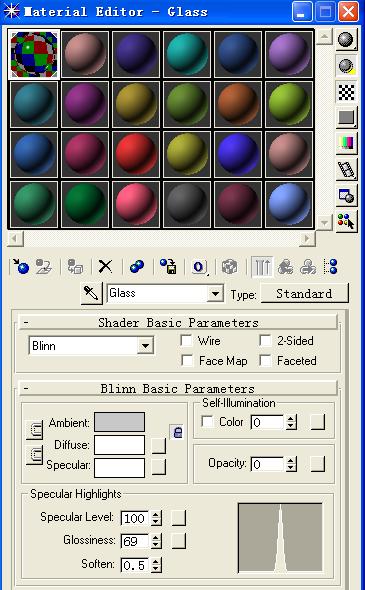Open the Glass material name dropdown

coord(215,293)
